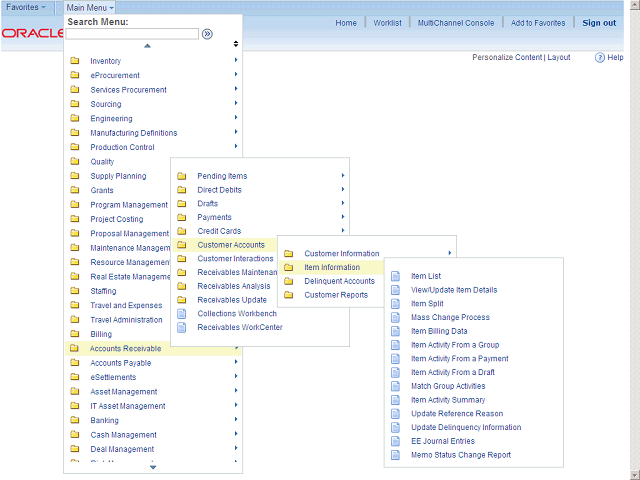Click the search go button icon
The height and width of the screenshot is (480, 640).
[207, 34]
